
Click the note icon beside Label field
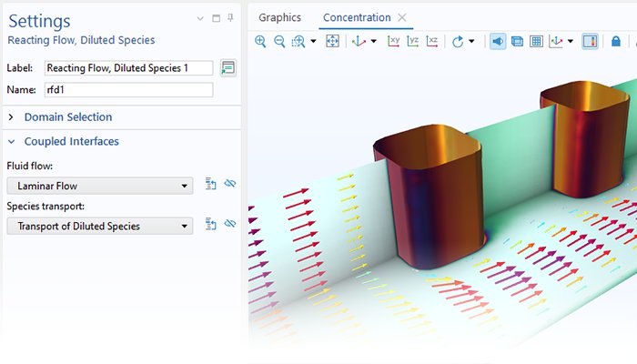coord(227,67)
